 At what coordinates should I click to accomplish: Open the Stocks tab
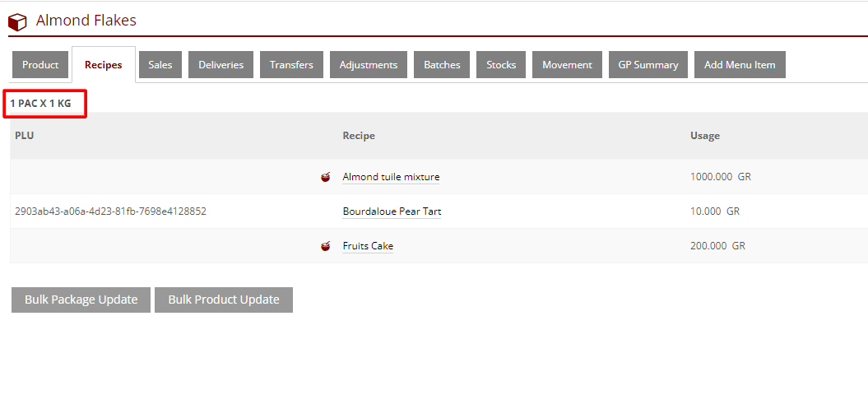501,65
